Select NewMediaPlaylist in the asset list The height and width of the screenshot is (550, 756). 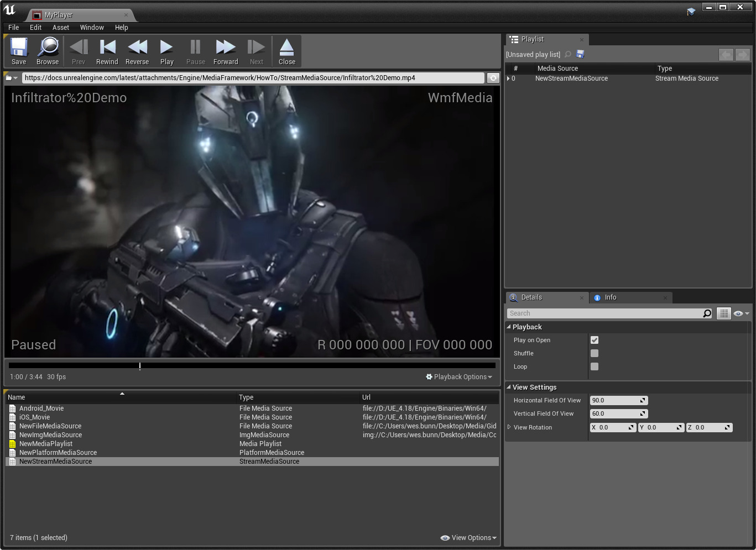pyautogui.click(x=46, y=444)
